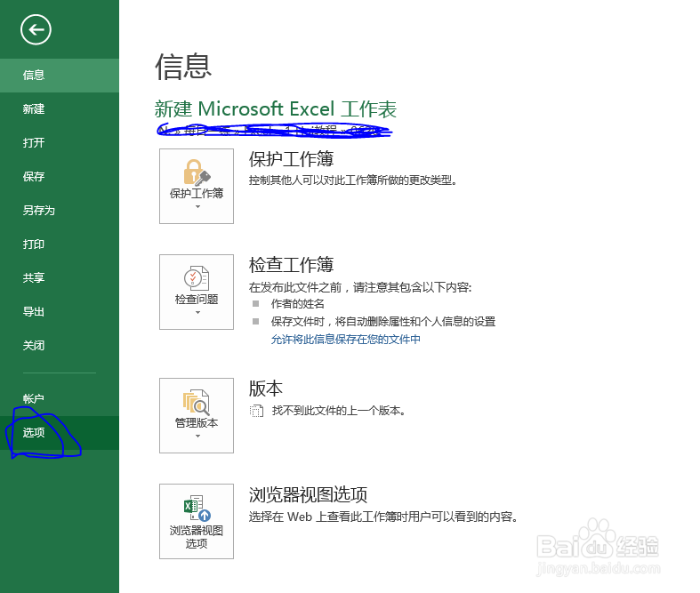This screenshot has width=700, height=593.
Task: Open the 共享 sidebar entry
Action: click(x=60, y=278)
